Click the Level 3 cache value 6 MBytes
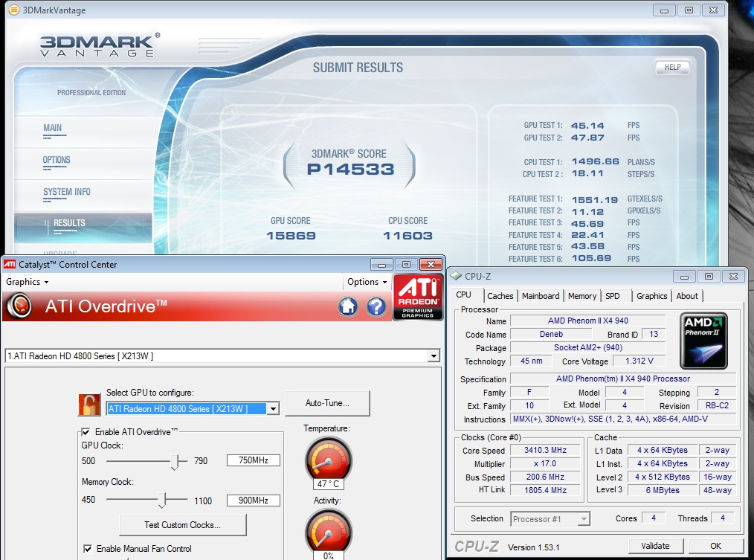This screenshot has height=560, width=754. [x=663, y=490]
